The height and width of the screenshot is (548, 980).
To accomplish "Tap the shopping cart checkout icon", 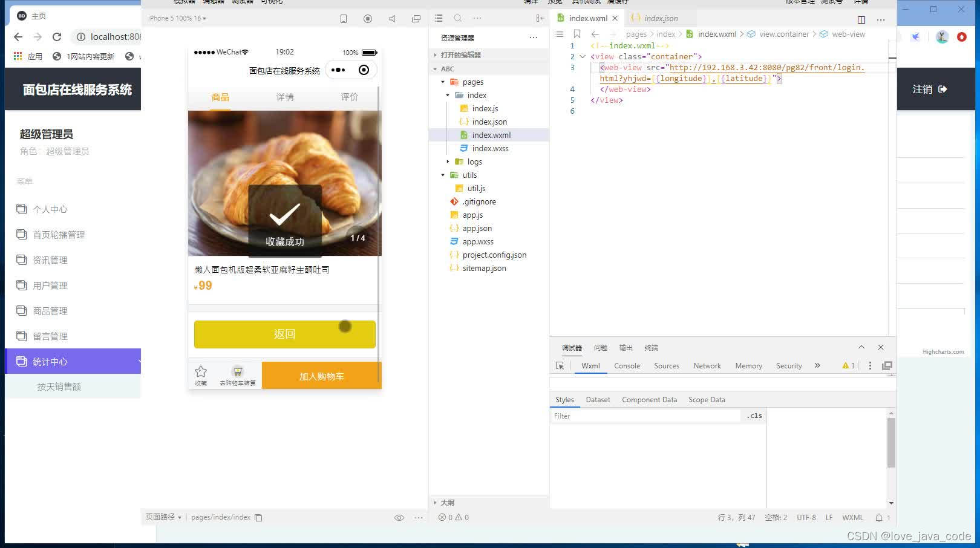I will coord(238,375).
